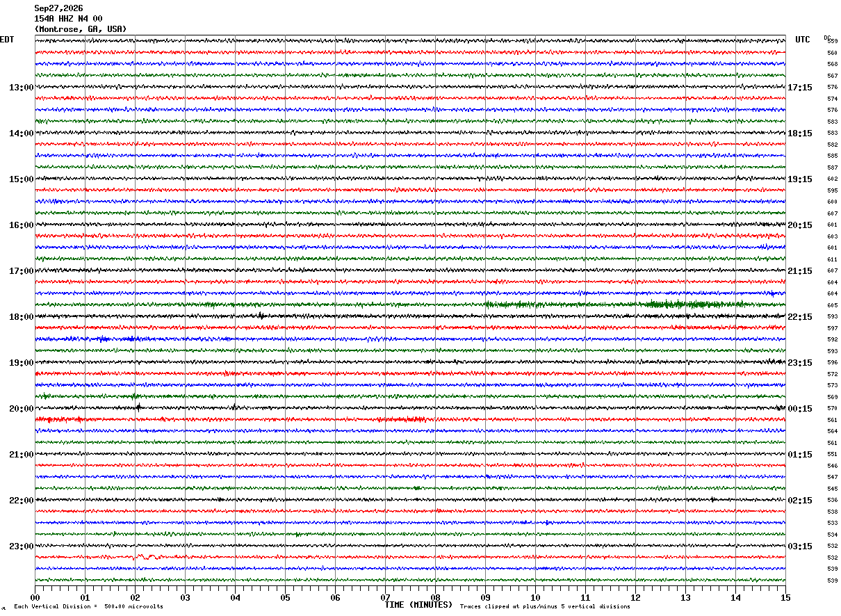Select the 00:15 UTC row label
This screenshot has height=616, width=841.
tap(799, 409)
